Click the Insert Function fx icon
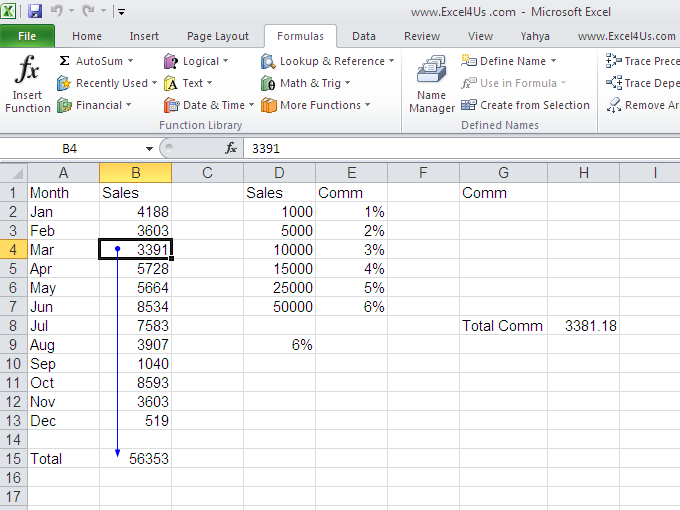Viewport: 680px width, 510px height. (x=27, y=69)
